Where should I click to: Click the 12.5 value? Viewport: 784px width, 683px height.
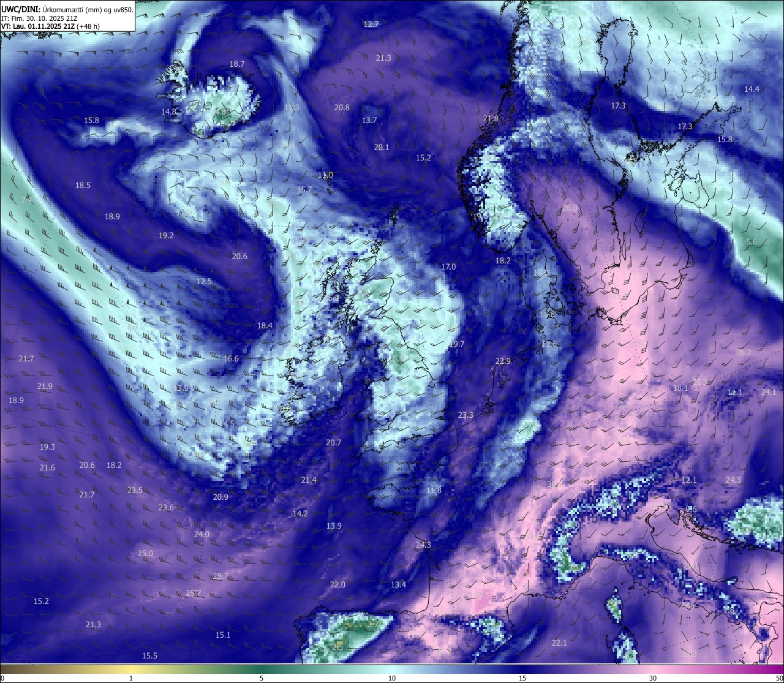pos(204,281)
